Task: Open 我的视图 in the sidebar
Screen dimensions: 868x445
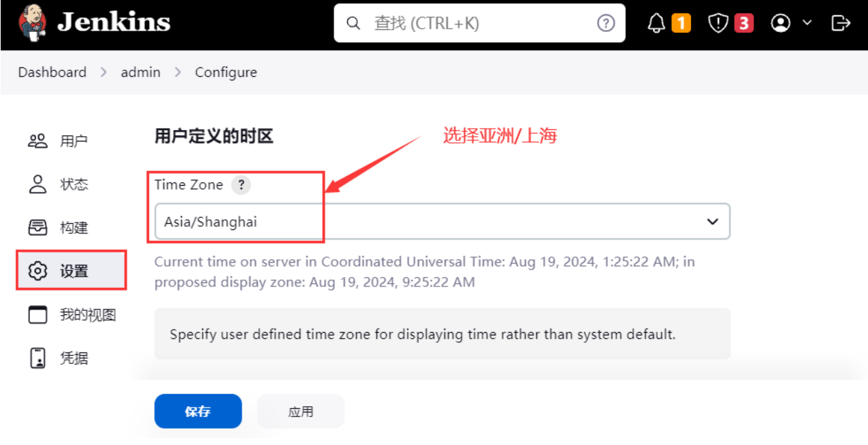Action: 71,314
